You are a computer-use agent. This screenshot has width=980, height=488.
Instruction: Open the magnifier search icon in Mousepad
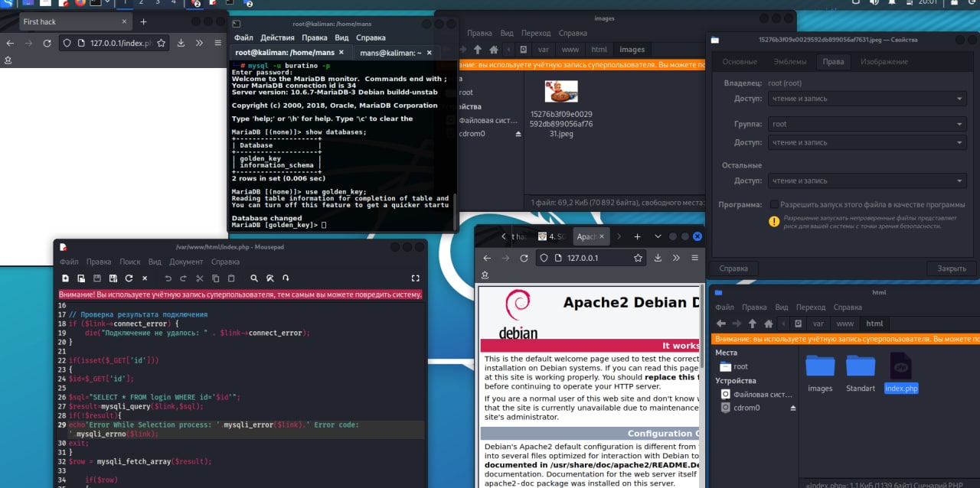click(254, 278)
